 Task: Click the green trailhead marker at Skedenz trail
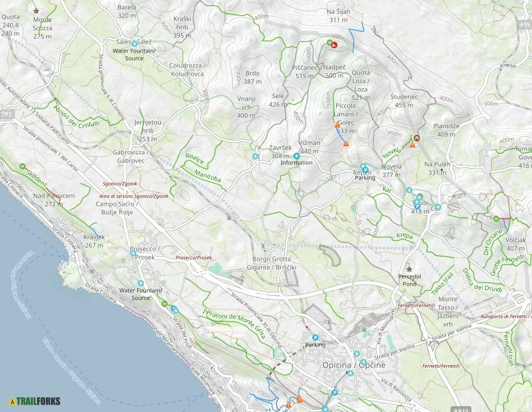pyautogui.click(x=23, y=166)
